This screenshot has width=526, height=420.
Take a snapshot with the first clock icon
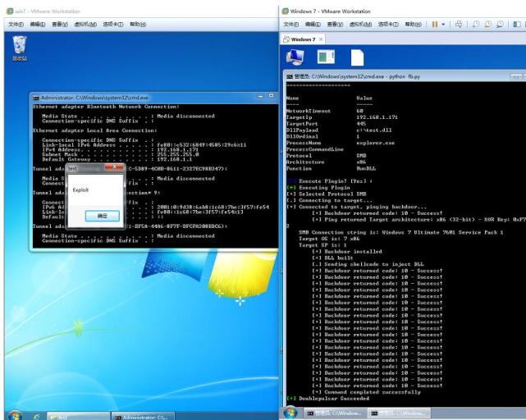click(x=476, y=24)
